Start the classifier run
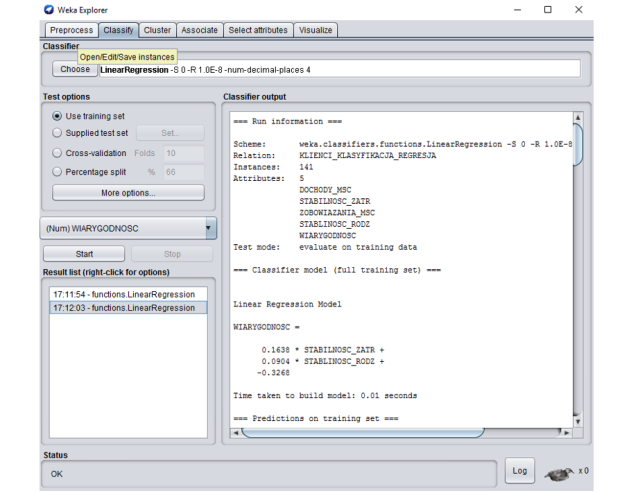The image size is (620, 500). 84,254
